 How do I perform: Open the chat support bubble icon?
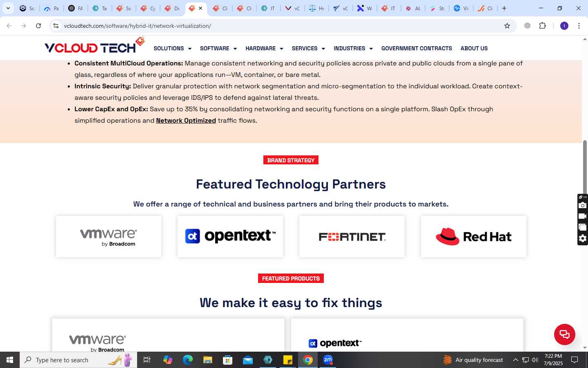click(x=564, y=334)
